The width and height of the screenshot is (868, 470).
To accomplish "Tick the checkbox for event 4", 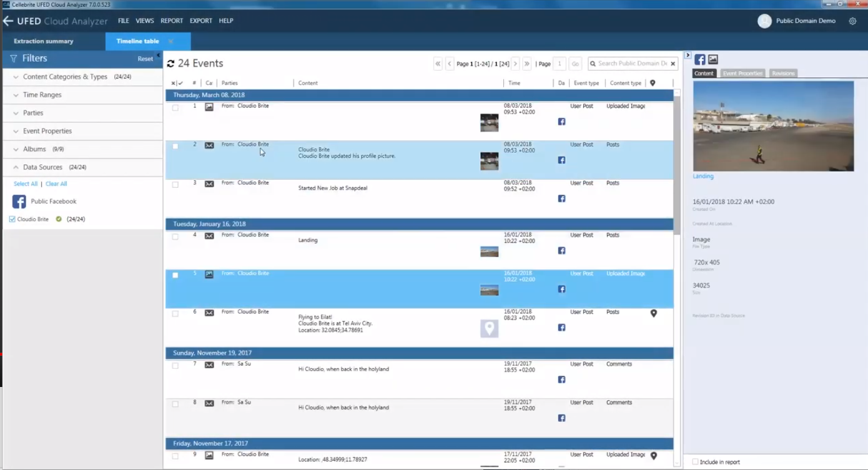I will pyautogui.click(x=175, y=237).
